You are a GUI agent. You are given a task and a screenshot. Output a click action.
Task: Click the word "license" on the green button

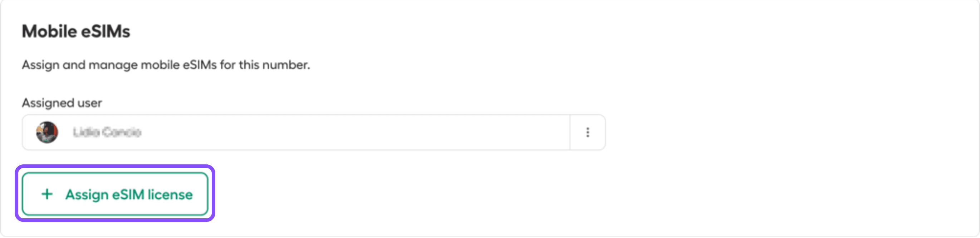170,195
